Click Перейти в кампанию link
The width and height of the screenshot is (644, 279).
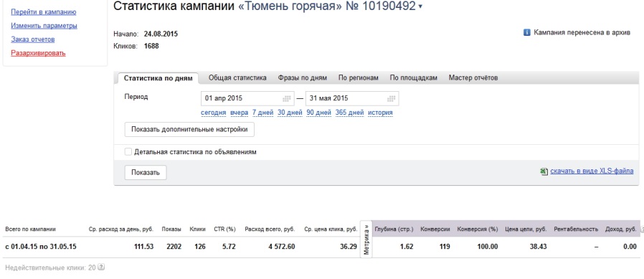[x=44, y=12]
